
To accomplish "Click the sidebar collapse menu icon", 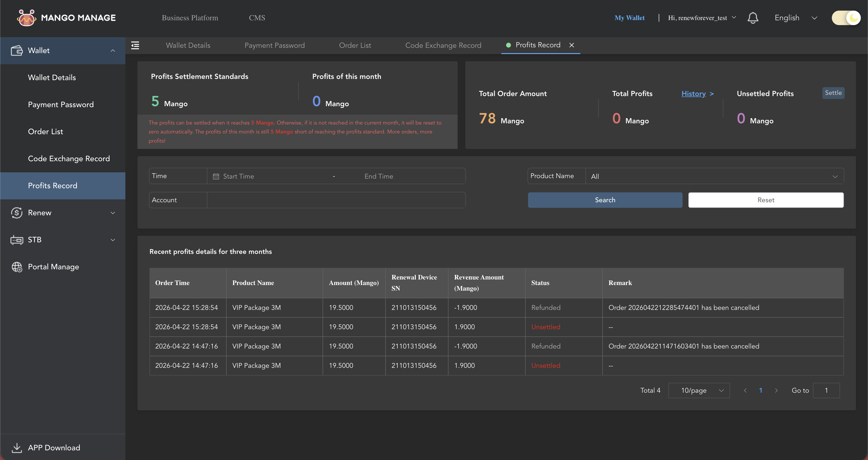I will tap(135, 45).
